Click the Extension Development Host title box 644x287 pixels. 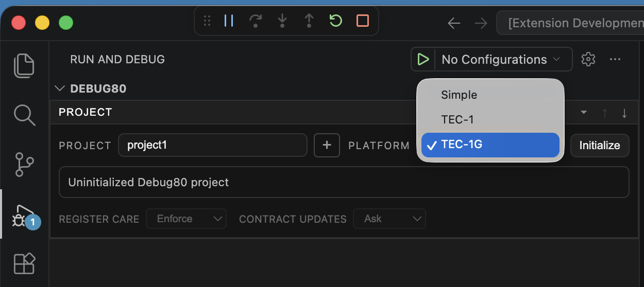pos(570,23)
